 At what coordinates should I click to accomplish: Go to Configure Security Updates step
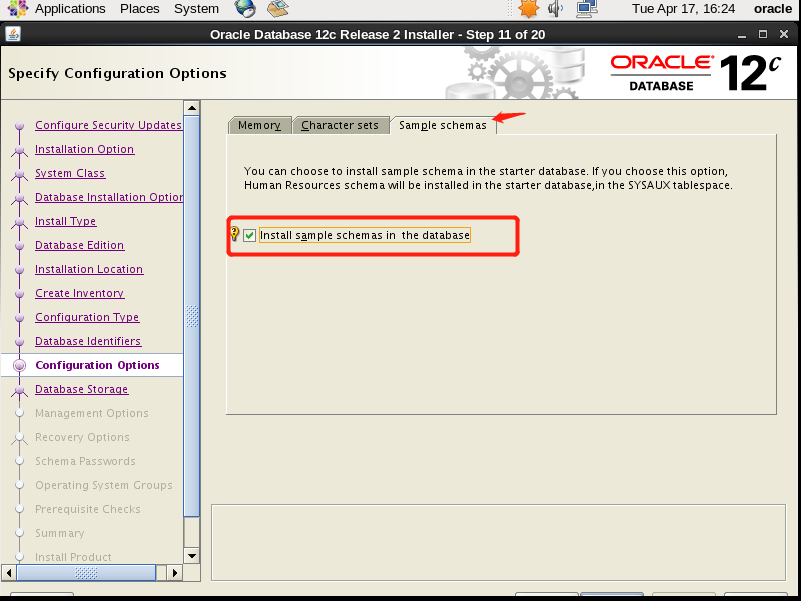click(x=108, y=125)
